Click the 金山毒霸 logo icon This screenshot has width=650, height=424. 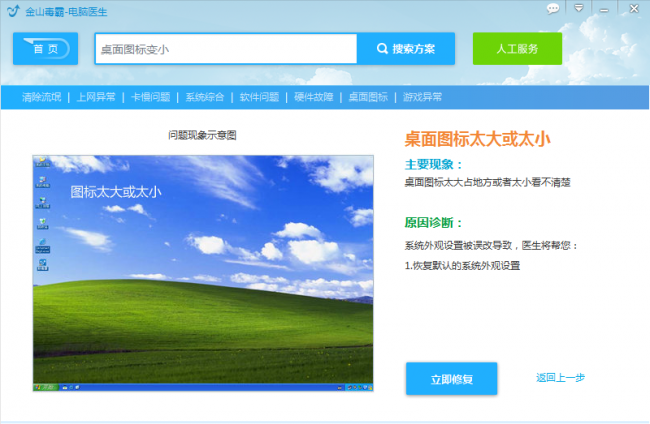point(13,11)
